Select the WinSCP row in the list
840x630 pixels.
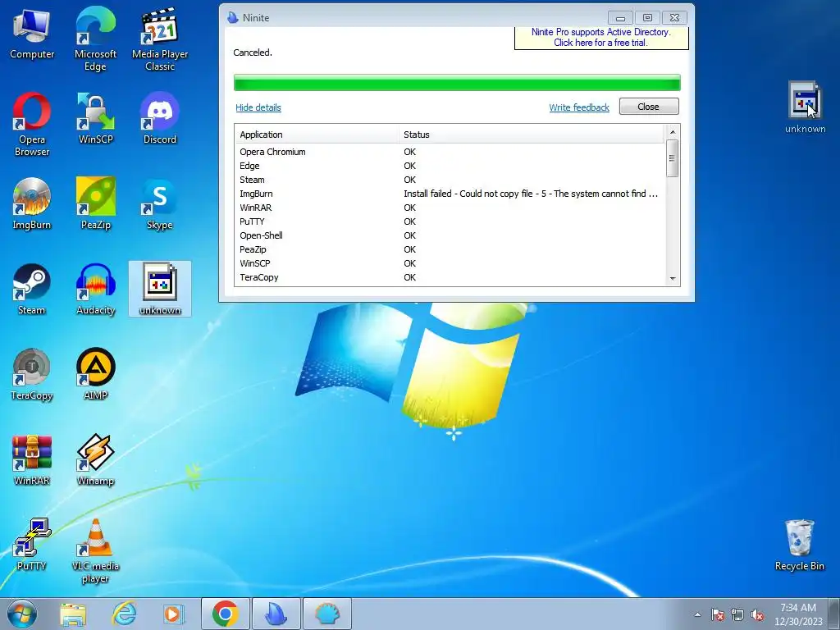coord(450,263)
